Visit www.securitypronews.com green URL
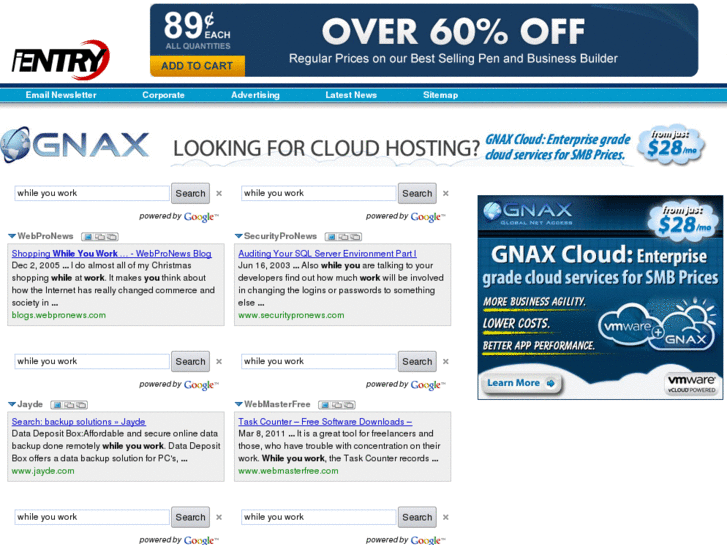 291,315
